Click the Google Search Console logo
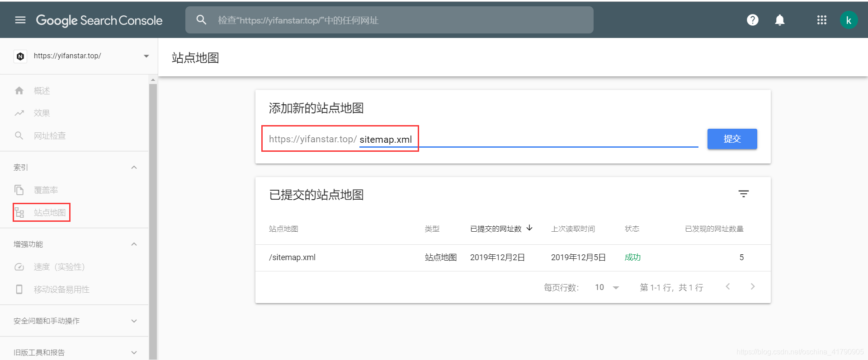The height and width of the screenshot is (360, 868). click(x=99, y=20)
